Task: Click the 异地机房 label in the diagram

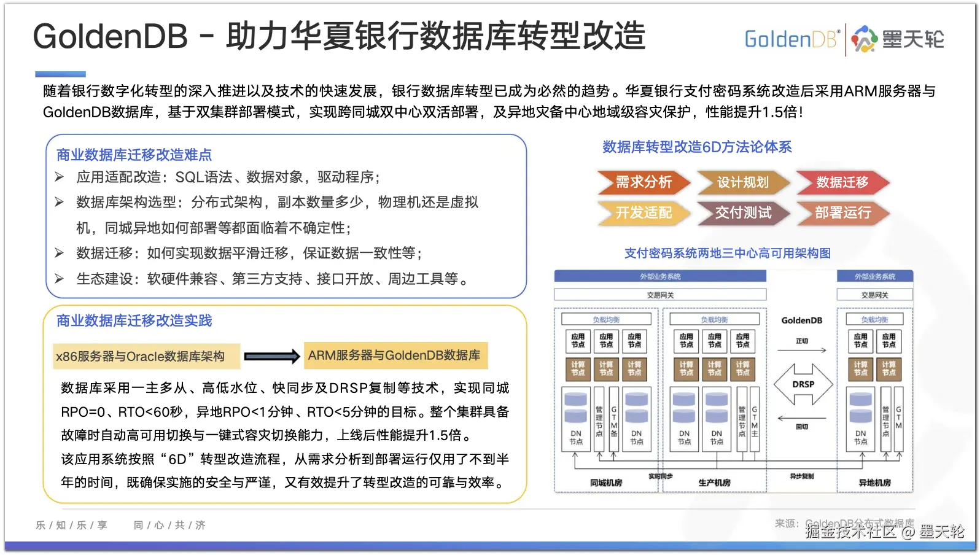Action: pyautogui.click(x=874, y=483)
